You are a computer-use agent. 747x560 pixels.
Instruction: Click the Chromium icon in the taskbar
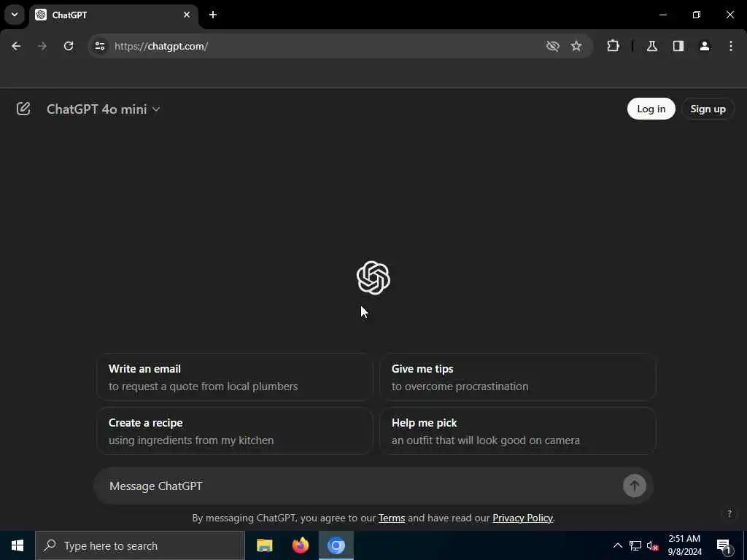[336, 545]
